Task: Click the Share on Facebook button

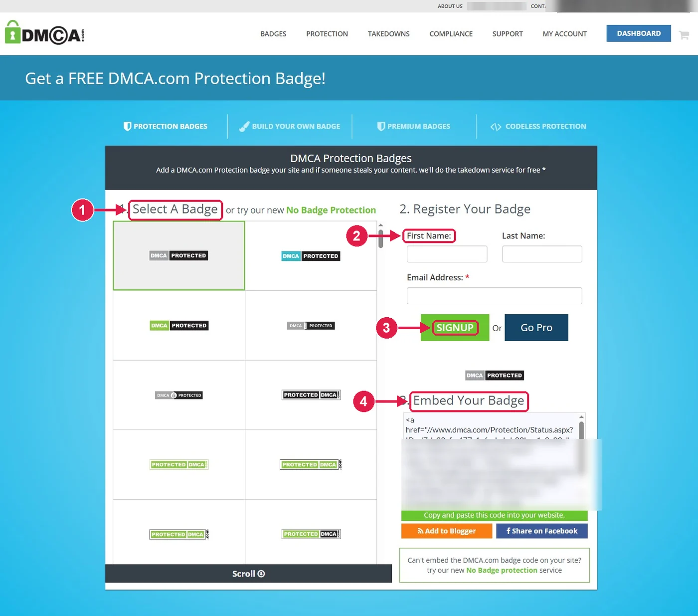Action: point(542,531)
